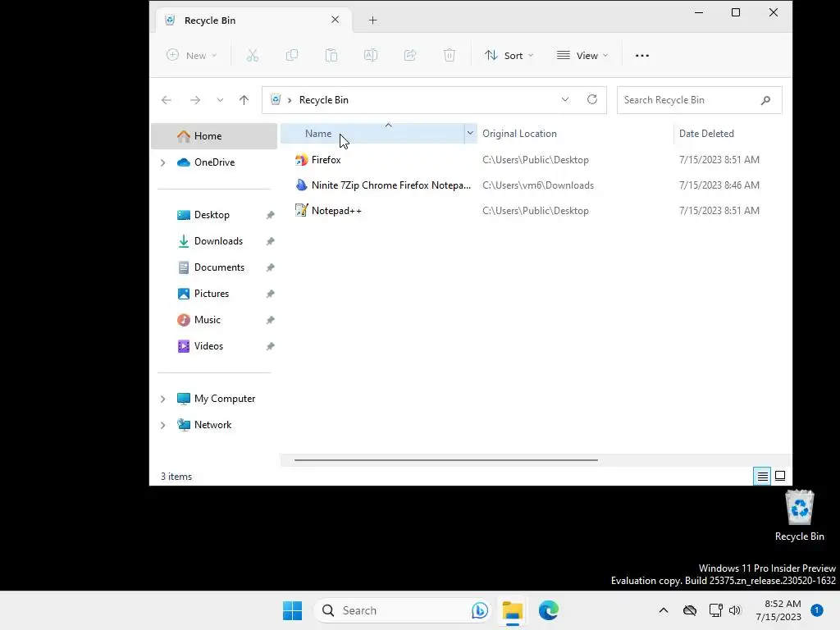The height and width of the screenshot is (630, 840).
Task: Unpin Desktop using its pin icon
Action: 270,215
